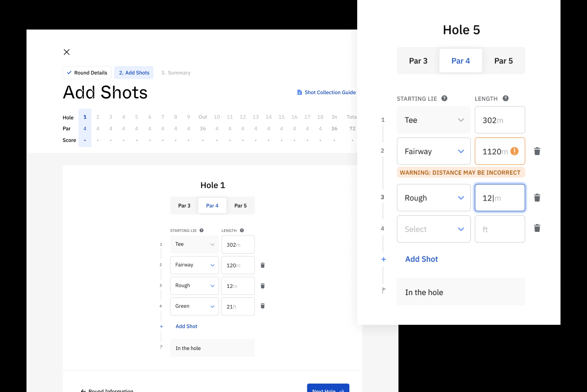Click the plus icon next to Add Shot
This screenshot has width=587, height=392.
tap(162, 326)
